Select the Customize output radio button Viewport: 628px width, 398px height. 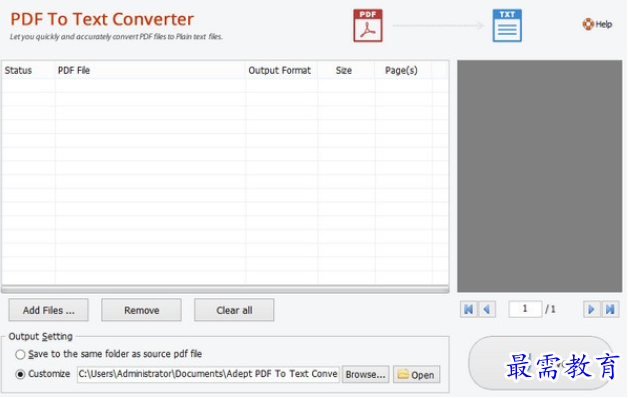coord(20,374)
